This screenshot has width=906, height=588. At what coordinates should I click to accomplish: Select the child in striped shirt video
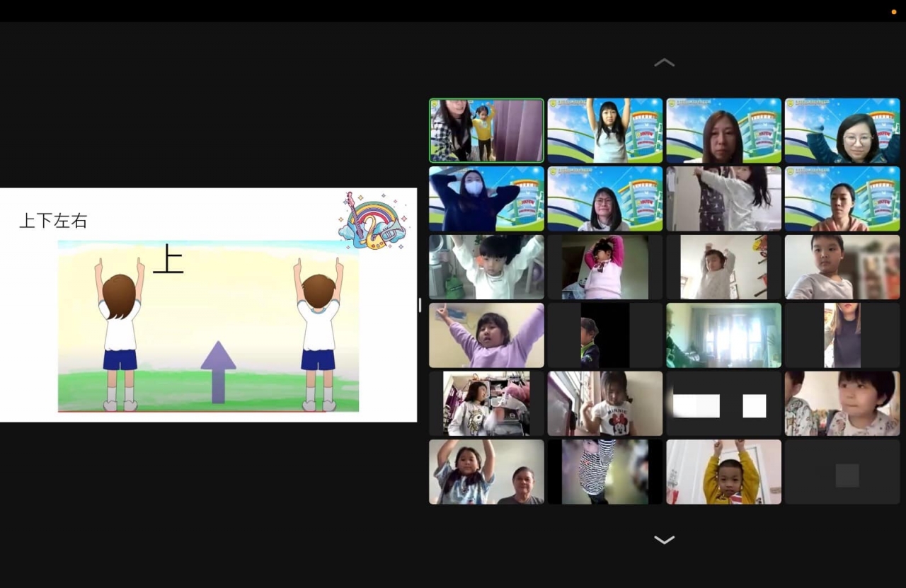605,472
